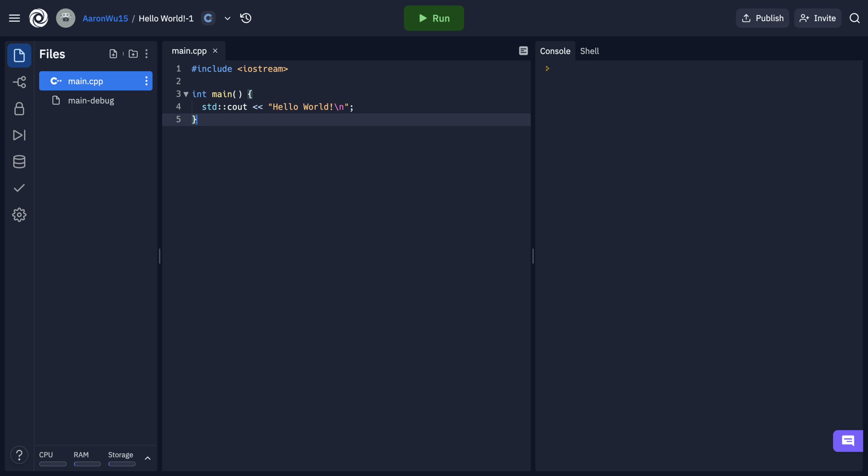This screenshot has height=476, width=868.
Task: Open the Debugger sidebar icon
Action: click(19, 135)
